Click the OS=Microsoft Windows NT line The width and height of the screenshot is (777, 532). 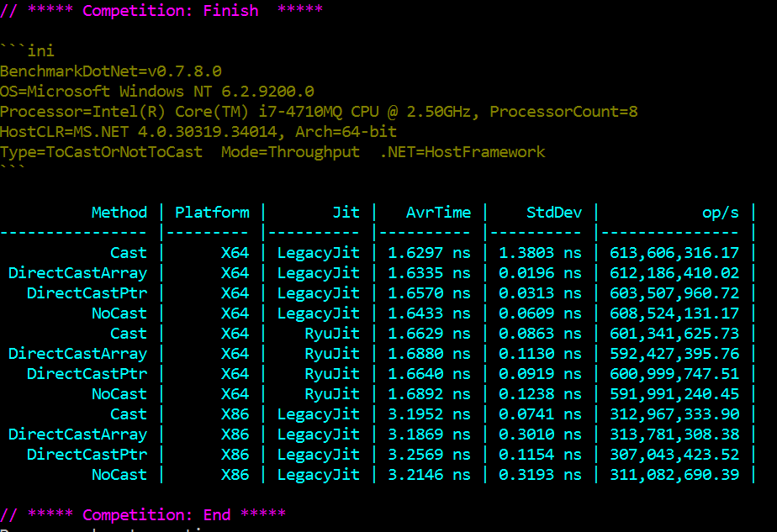pyautogui.click(x=157, y=92)
